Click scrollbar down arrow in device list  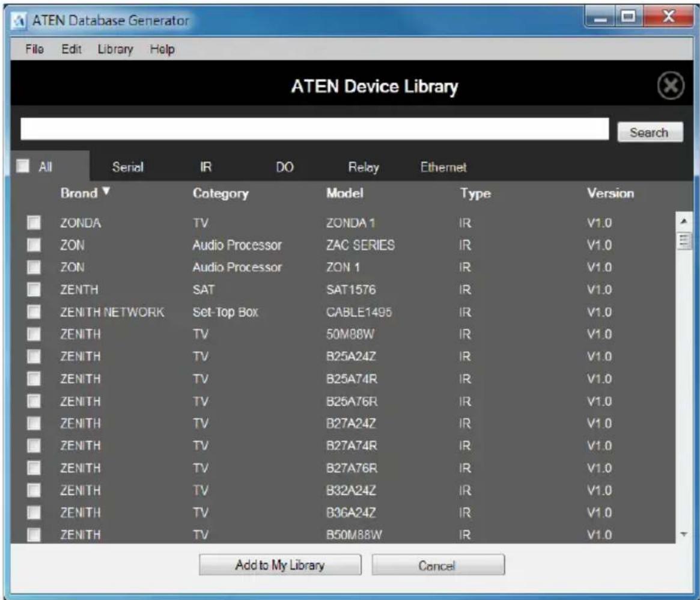click(x=684, y=534)
